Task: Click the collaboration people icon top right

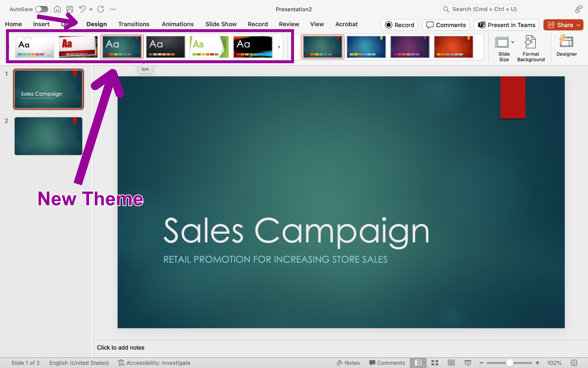Action: click(x=579, y=9)
